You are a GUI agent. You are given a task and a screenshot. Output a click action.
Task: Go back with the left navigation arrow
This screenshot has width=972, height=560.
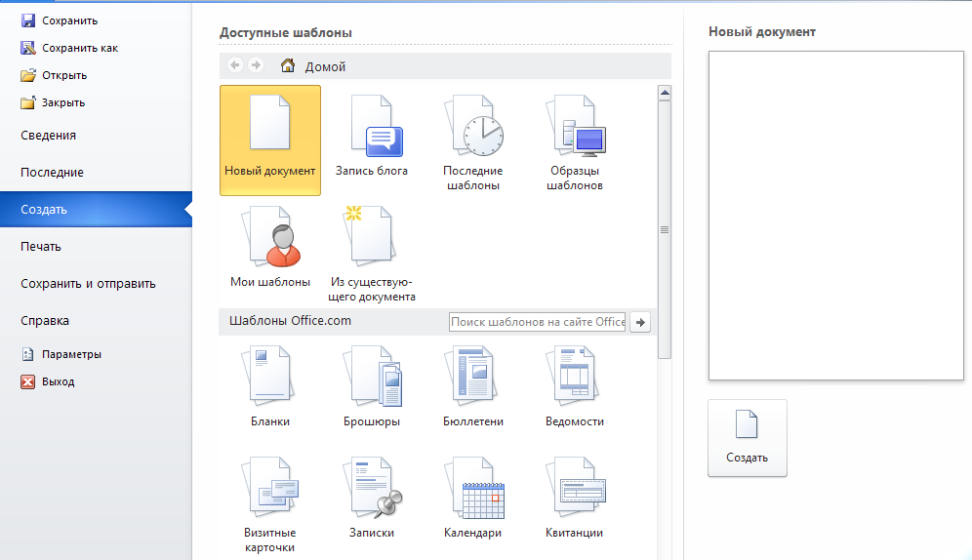[235, 65]
